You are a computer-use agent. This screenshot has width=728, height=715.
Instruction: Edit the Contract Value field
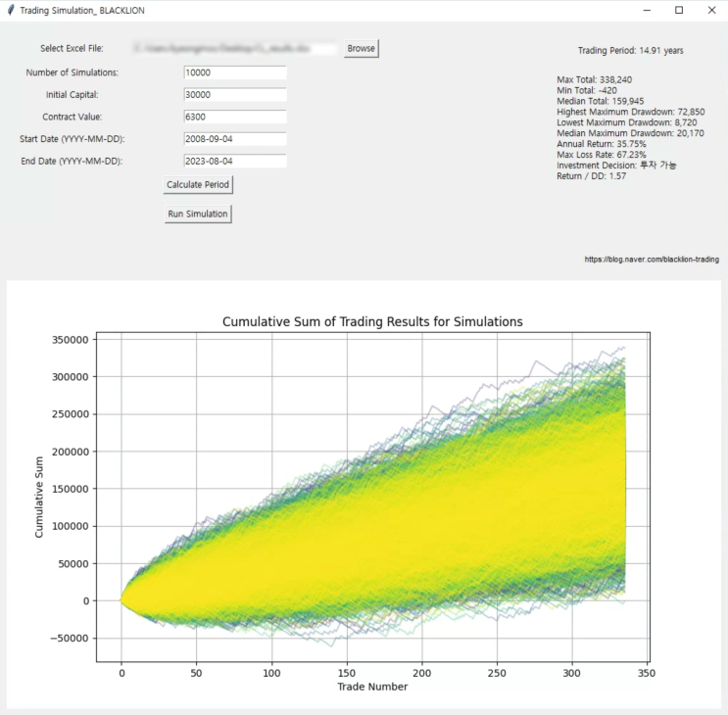(235, 117)
